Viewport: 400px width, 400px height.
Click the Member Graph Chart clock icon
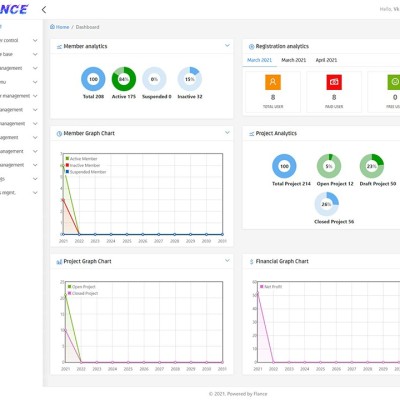pyautogui.click(x=59, y=134)
